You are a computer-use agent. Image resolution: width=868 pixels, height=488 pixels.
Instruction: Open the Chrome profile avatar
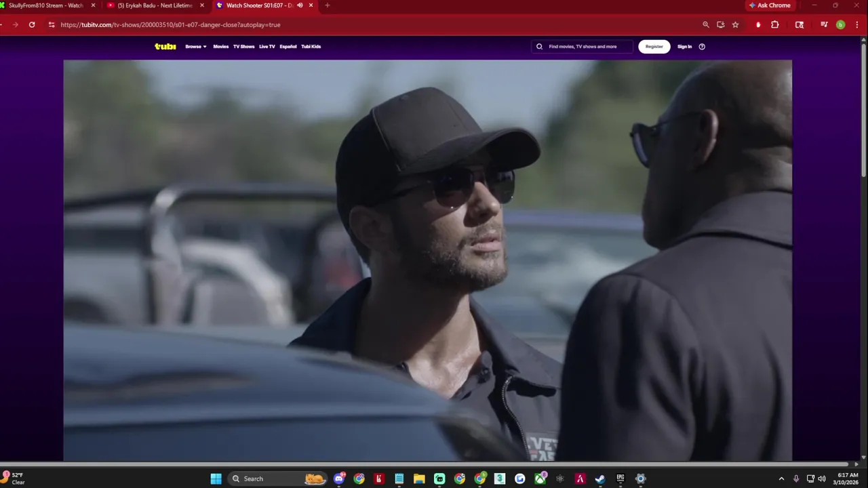click(x=841, y=24)
